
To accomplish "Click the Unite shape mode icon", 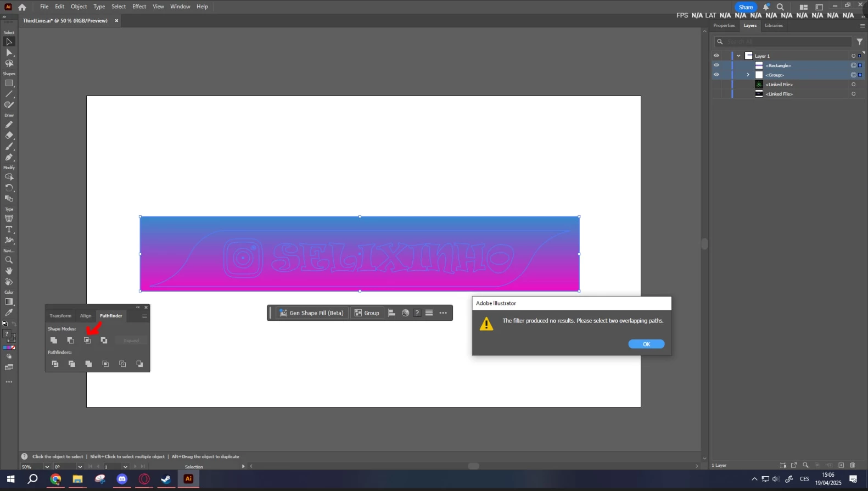I will point(54,341).
